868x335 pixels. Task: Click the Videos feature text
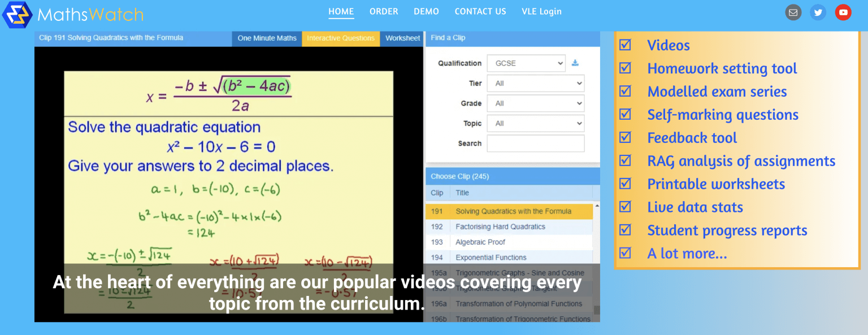[x=669, y=45]
